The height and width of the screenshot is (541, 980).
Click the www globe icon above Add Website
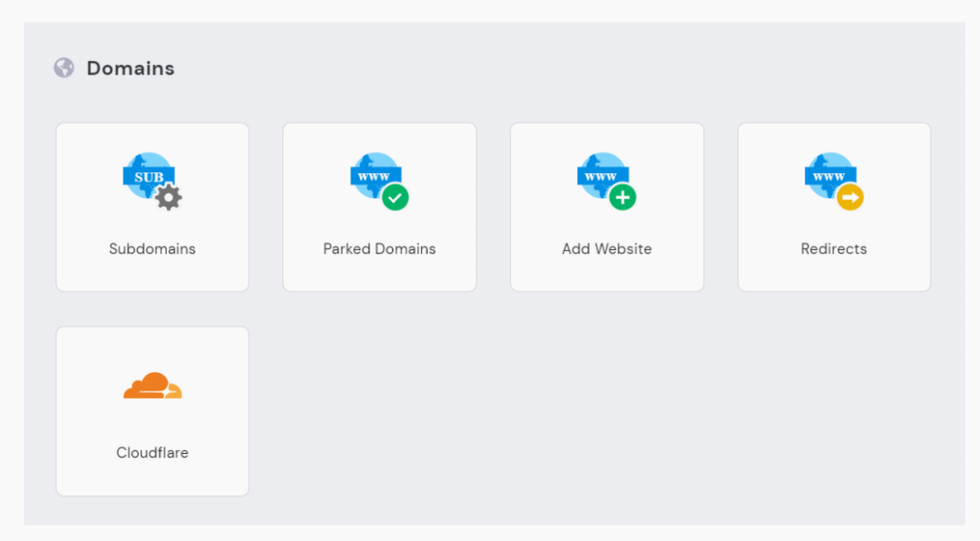point(601,175)
